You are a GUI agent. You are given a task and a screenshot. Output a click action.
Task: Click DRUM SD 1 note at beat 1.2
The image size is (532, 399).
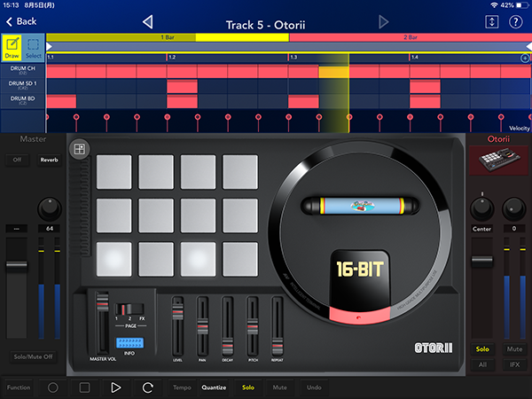[x=182, y=87]
